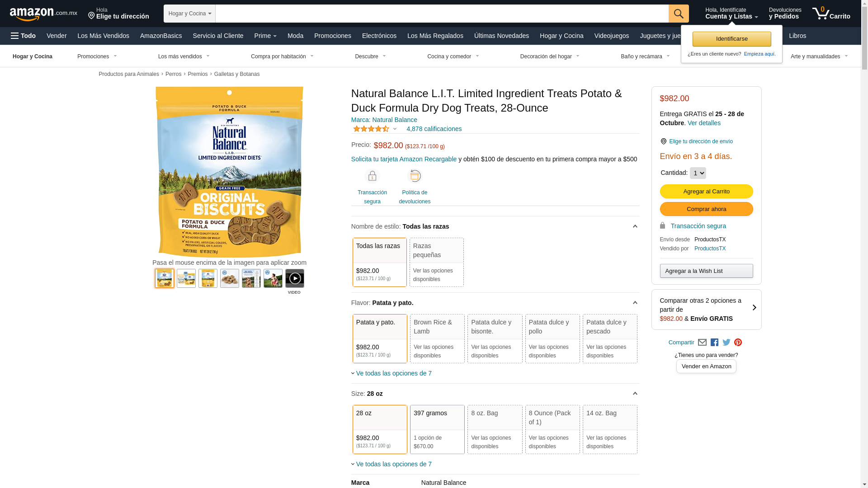This screenshot has width=868, height=488.
Task: Collapse the Flavor section chevron
Action: click(x=635, y=303)
